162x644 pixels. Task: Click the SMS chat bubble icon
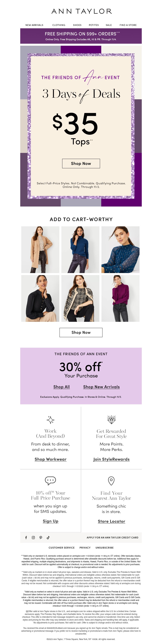pos(50,480)
